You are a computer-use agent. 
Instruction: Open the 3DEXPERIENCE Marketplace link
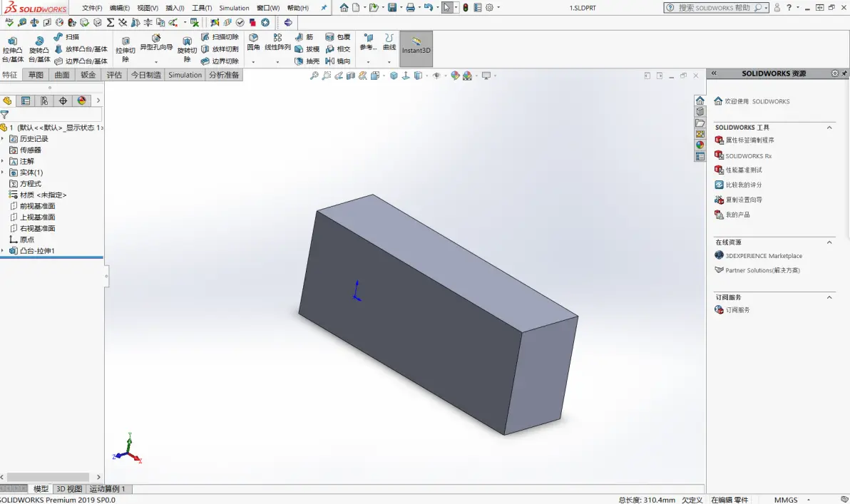(x=764, y=256)
